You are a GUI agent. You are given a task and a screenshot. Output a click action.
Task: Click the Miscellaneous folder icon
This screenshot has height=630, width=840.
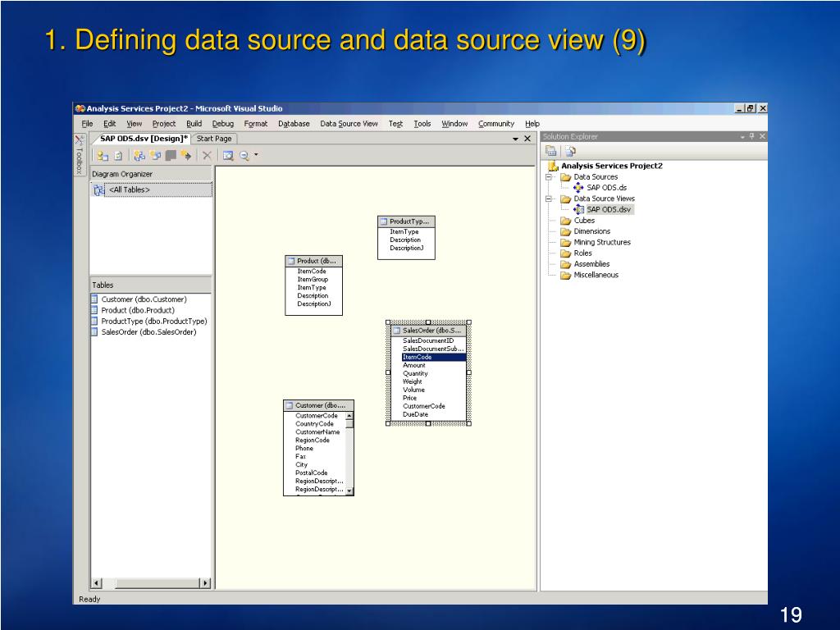(x=566, y=276)
